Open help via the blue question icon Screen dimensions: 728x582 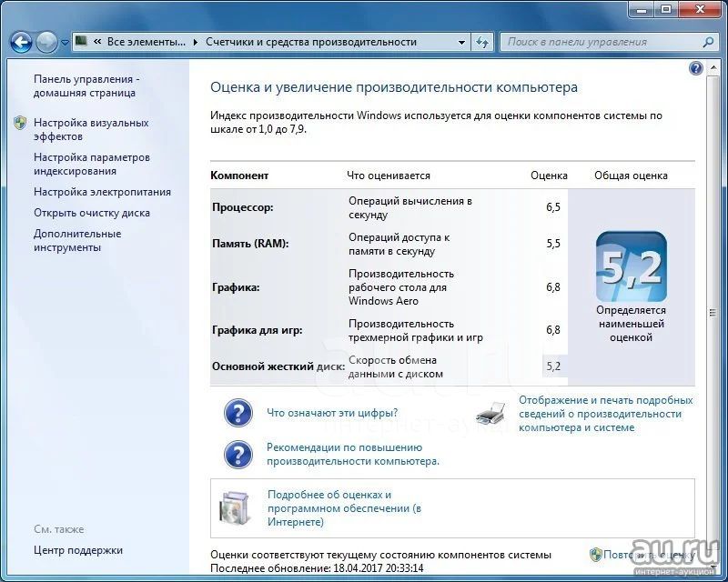coord(696,69)
